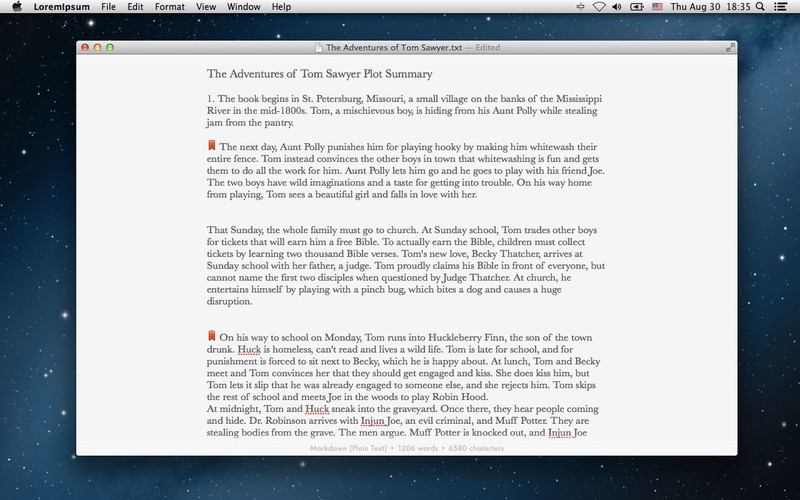Click the date and time in menu bar
Screen dimensions: 800x500
710,7
